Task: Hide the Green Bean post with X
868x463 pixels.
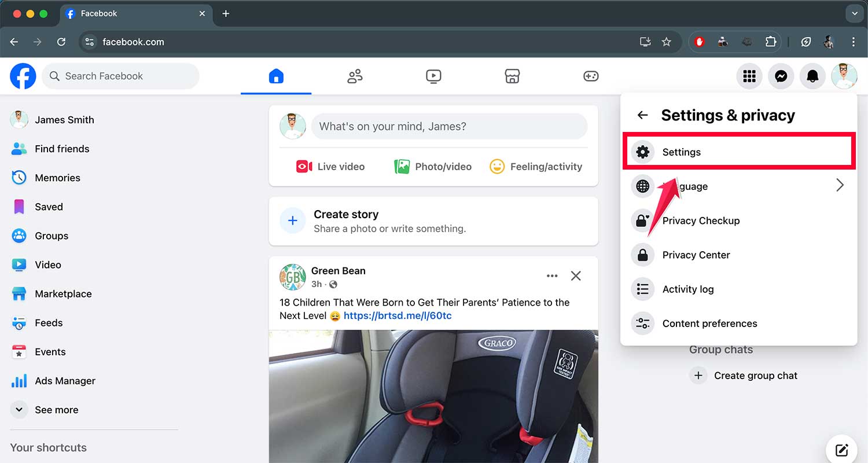Action: coord(576,276)
